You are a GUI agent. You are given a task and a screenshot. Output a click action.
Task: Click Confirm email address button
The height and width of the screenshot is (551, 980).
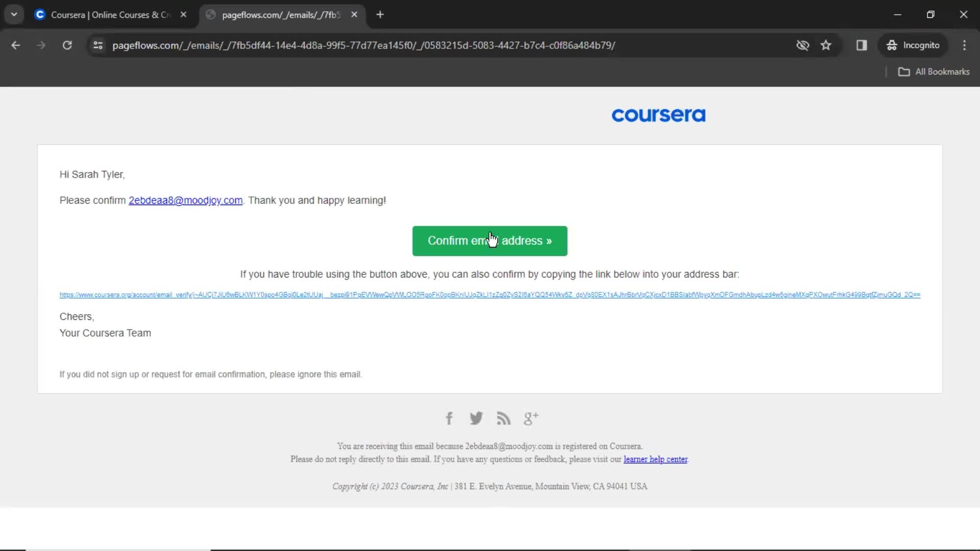tap(490, 241)
